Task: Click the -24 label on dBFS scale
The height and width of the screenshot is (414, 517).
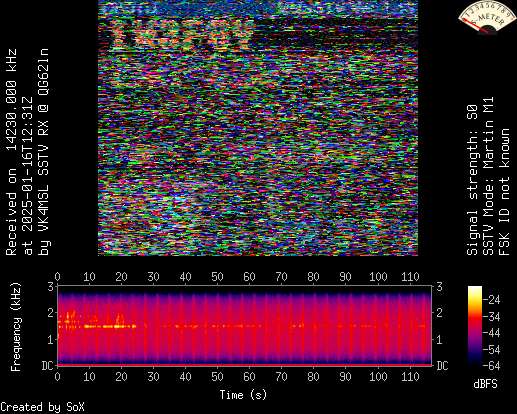Action: (492, 300)
